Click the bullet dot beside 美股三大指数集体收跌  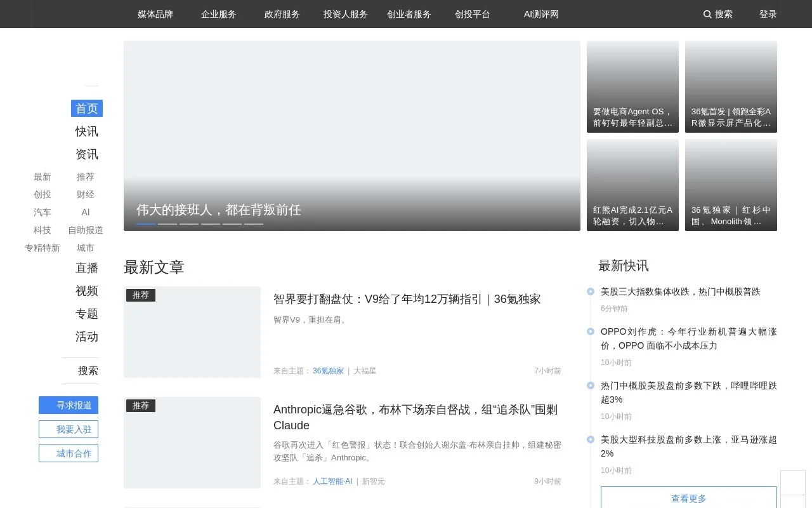(x=591, y=291)
